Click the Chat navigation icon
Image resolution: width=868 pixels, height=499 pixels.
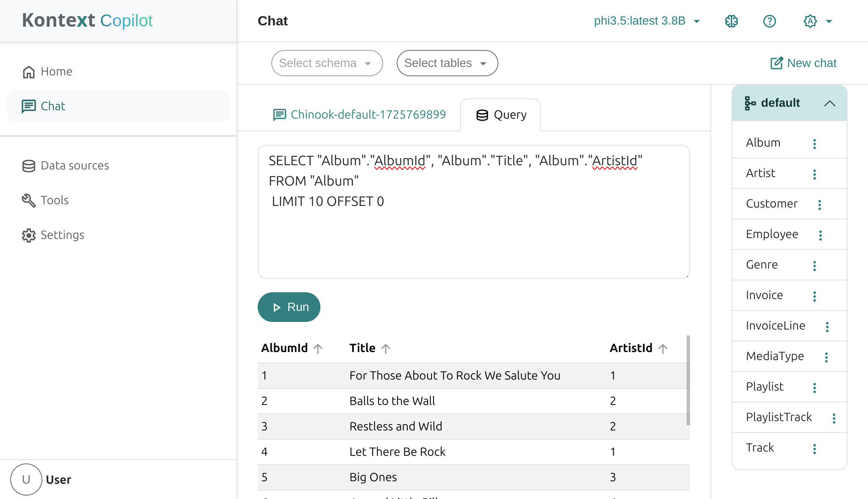coord(28,105)
